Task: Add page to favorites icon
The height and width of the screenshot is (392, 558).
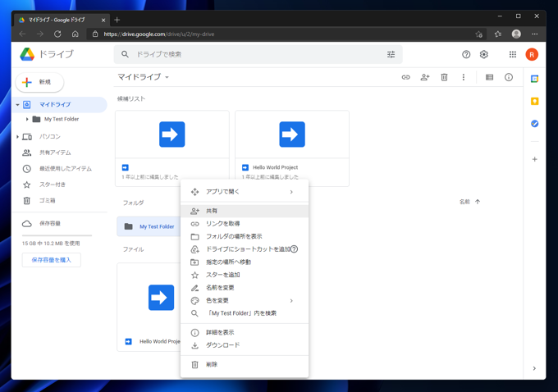Action: [479, 34]
